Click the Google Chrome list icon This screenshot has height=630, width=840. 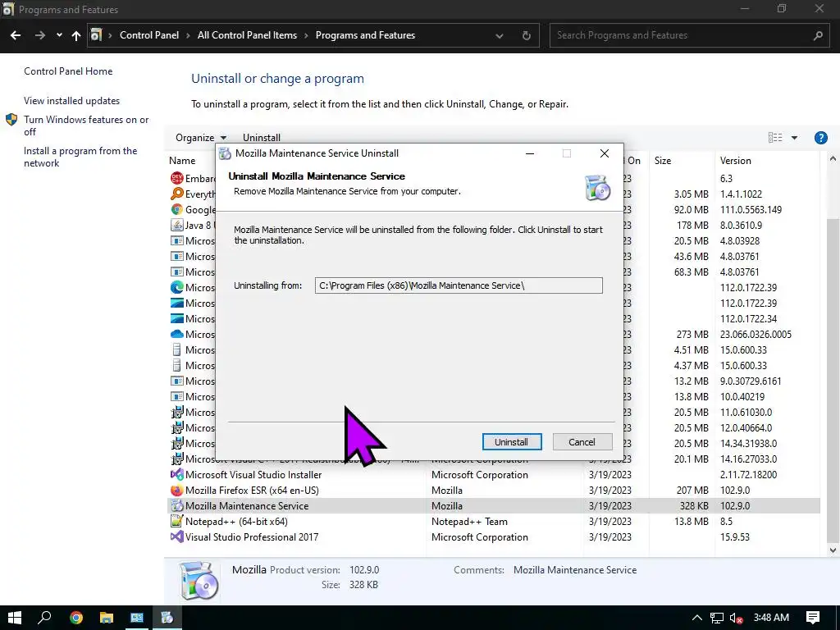176,209
